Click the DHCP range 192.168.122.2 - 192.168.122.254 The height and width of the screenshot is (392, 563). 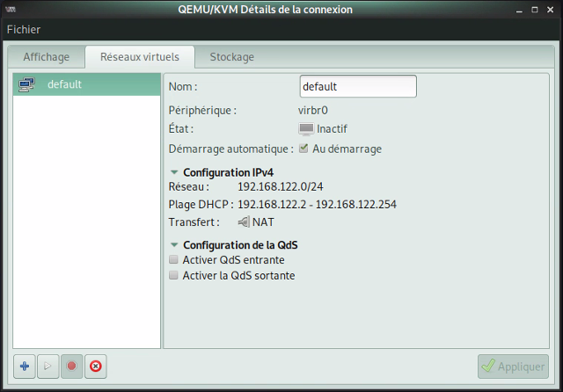(317, 205)
